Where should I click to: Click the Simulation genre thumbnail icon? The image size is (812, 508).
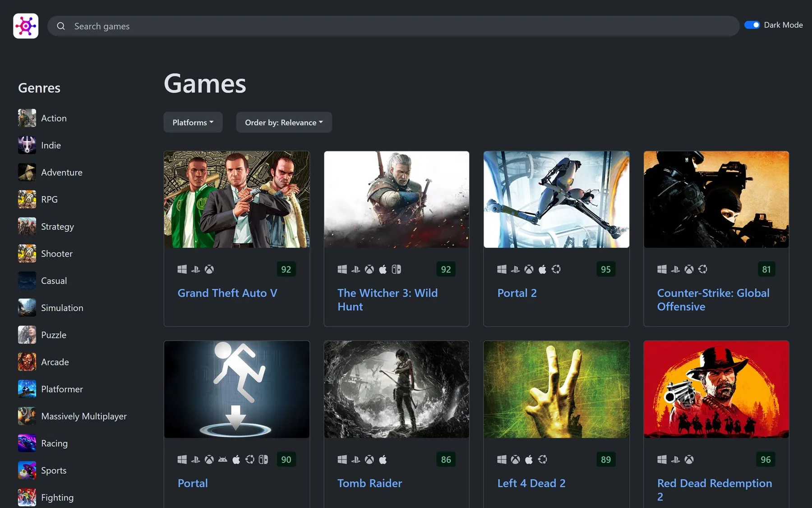pos(27,308)
